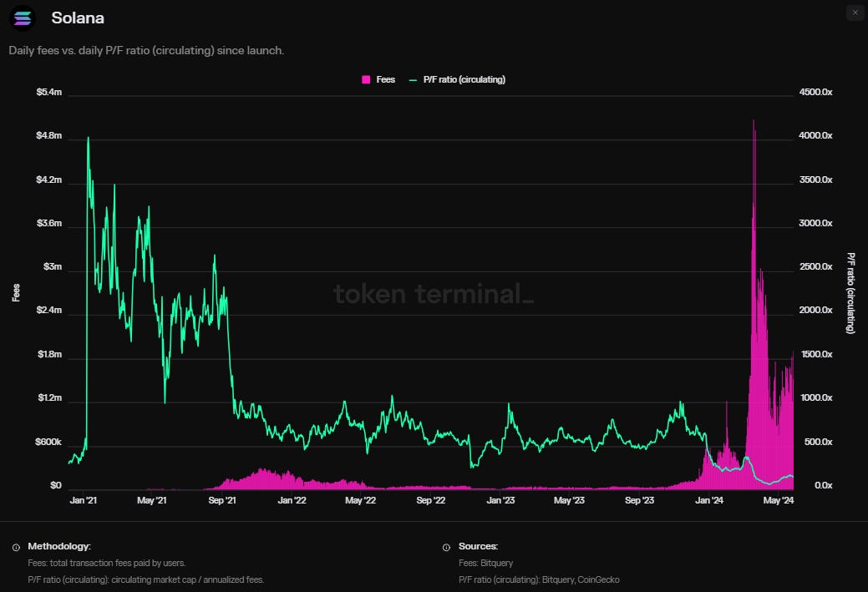The height and width of the screenshot is (592, 868).
Task: Click the Sep '21 date label
Action: (222, 501)
